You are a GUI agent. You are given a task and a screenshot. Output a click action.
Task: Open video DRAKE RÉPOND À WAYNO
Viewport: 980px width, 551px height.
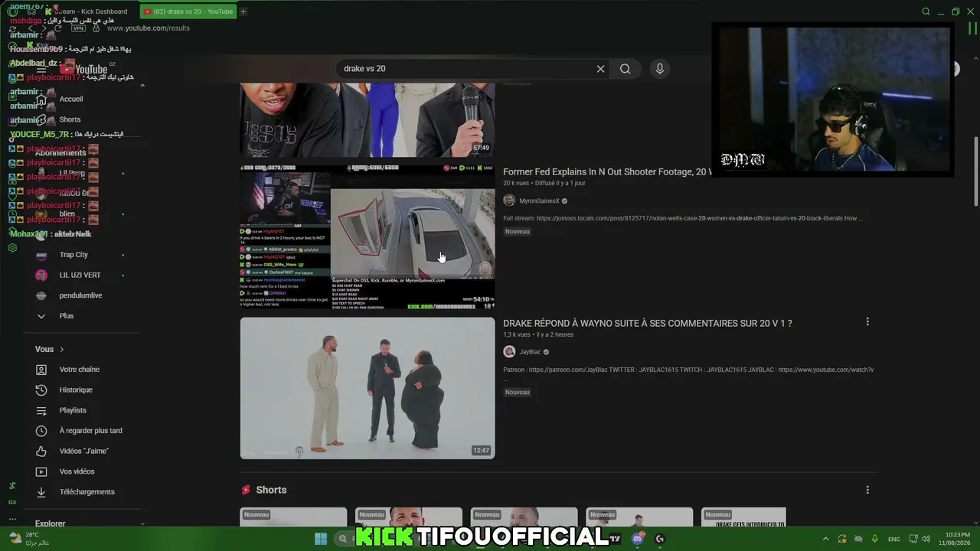(x=648, y=324)
